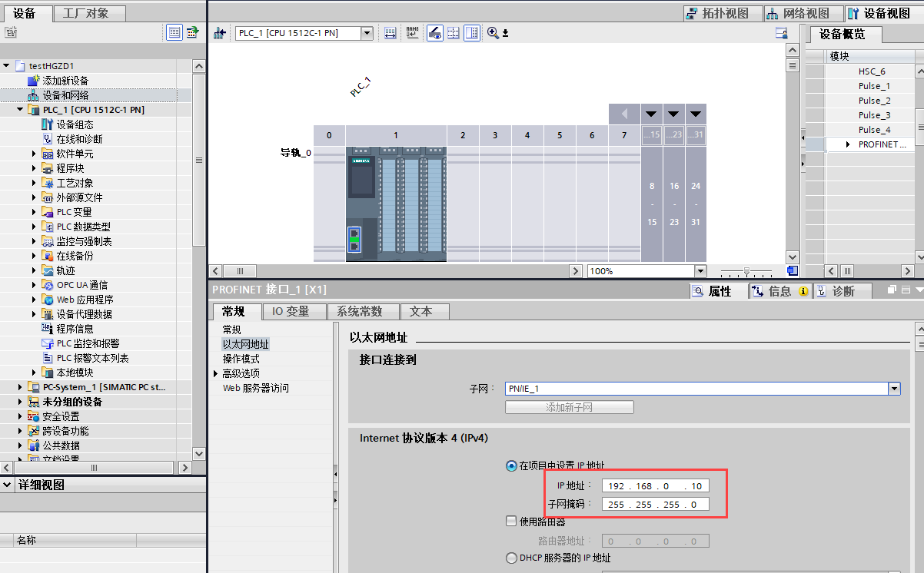The height and width of the screenshot is (573, 924).
Task: Select 在项目中设置 IP 地址 radio button
Action: click(x=511, y=465)
